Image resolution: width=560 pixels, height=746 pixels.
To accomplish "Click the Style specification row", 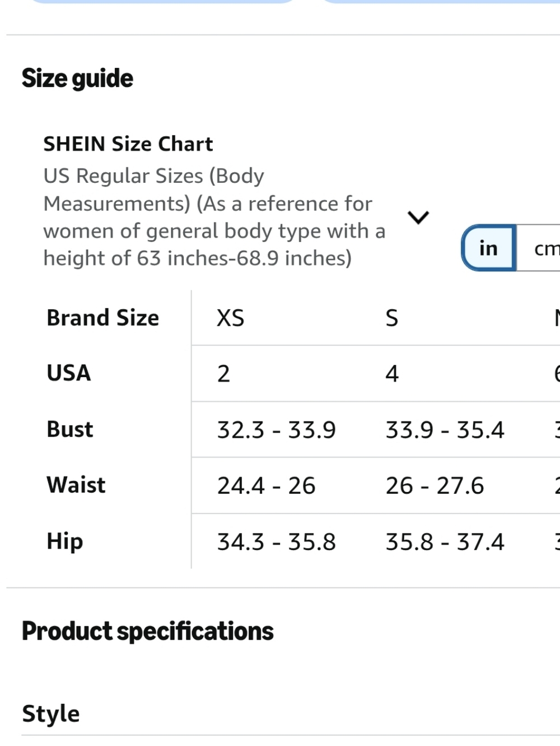I will 291,713.
